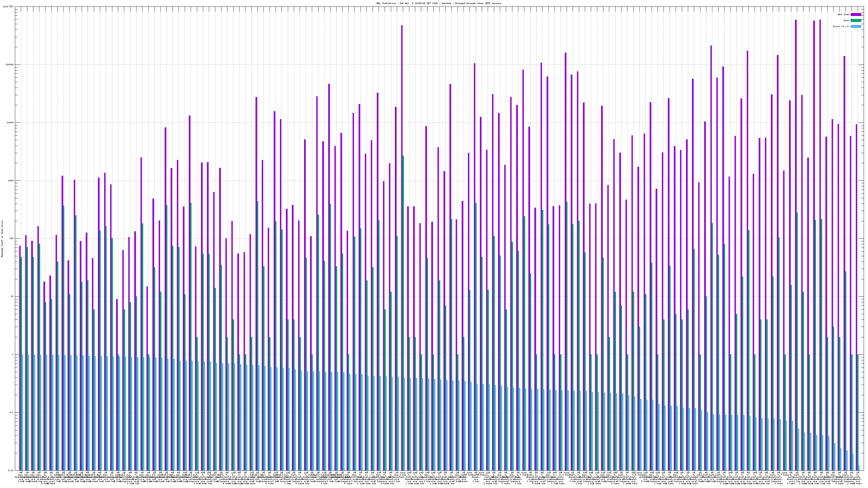Viewport: 868px width, 488px height.
Task: Click the 1x10^{6} y-axis tick label
Action: (8, 7)
